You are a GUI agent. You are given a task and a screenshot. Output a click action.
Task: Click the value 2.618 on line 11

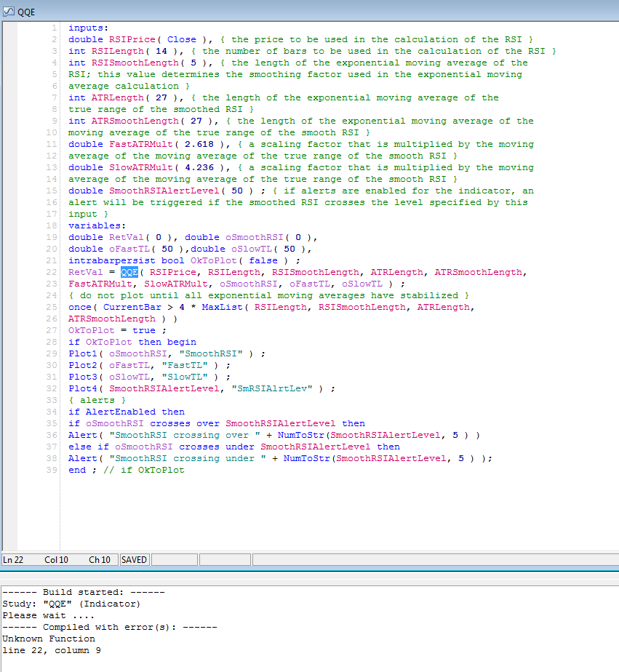(x=199, y=144)
